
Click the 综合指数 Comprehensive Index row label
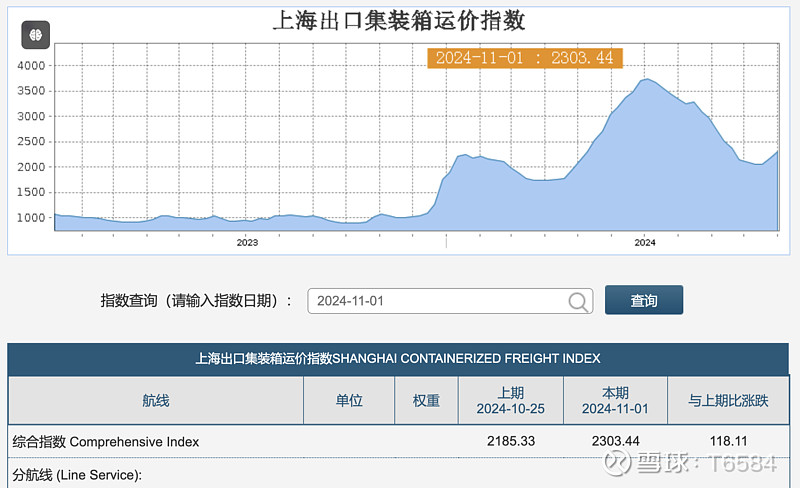[x=106, y=442]
